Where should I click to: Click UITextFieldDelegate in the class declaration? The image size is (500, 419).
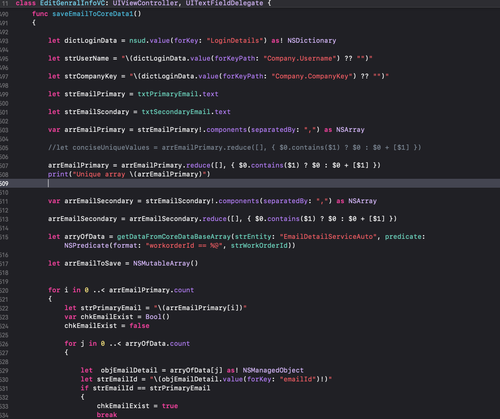[224, 3]
